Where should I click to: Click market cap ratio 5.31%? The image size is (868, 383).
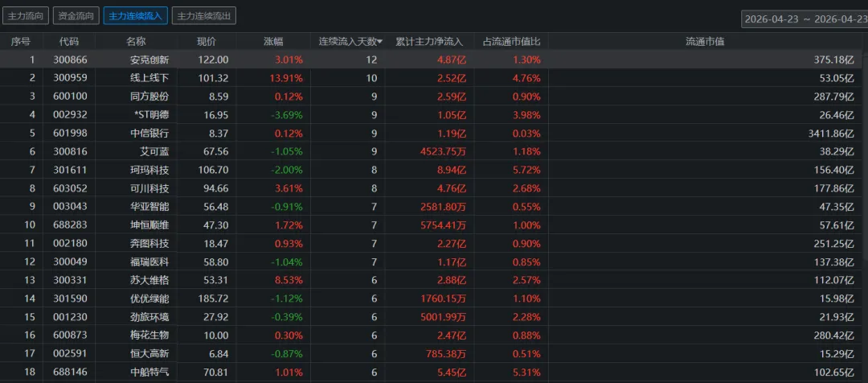(526, 372)
